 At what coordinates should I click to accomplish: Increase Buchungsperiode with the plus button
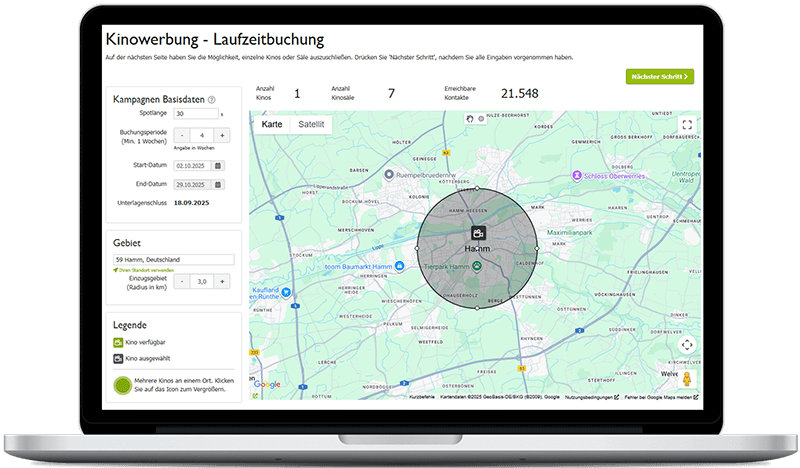tap(222, 135)
